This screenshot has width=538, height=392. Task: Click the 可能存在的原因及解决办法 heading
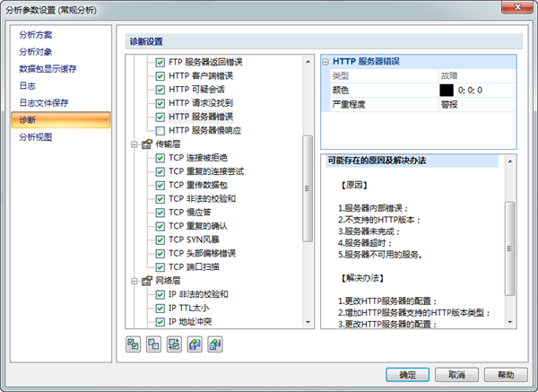pos(377,161)
